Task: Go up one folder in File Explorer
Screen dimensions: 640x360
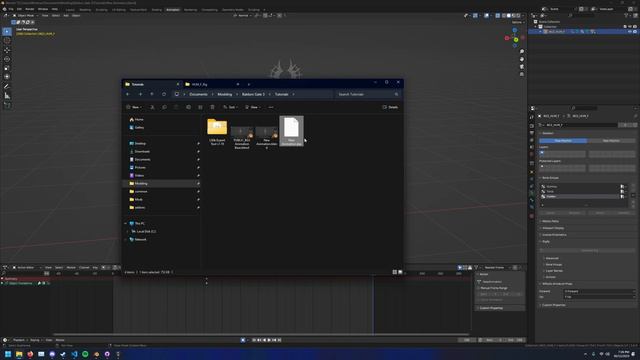Action: click(x=152, y=94)
